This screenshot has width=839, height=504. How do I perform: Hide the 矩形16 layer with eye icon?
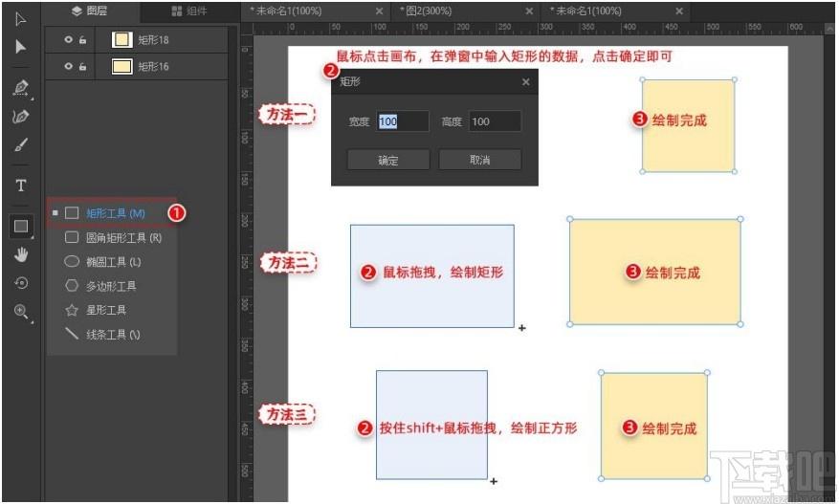(x=68, y=67)
